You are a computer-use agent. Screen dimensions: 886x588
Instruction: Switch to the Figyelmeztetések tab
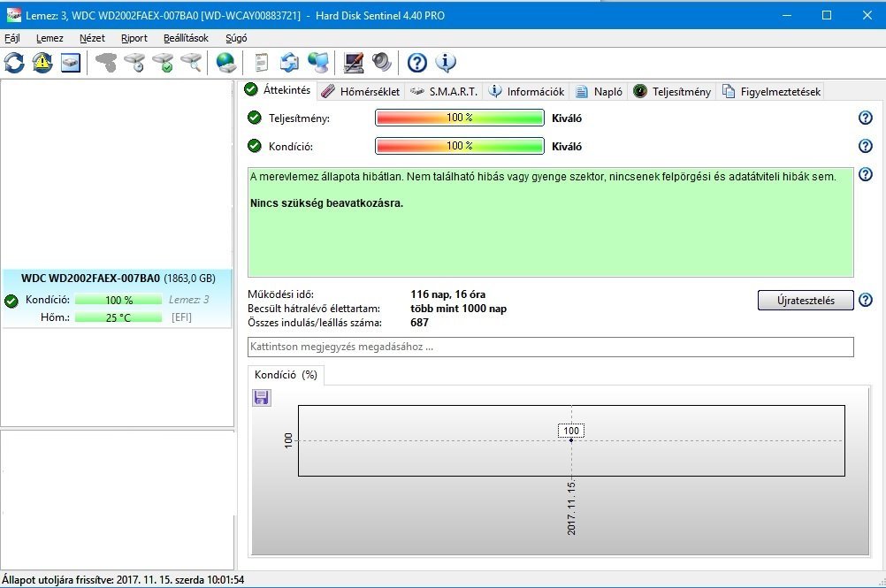click(x=771, y=91)
